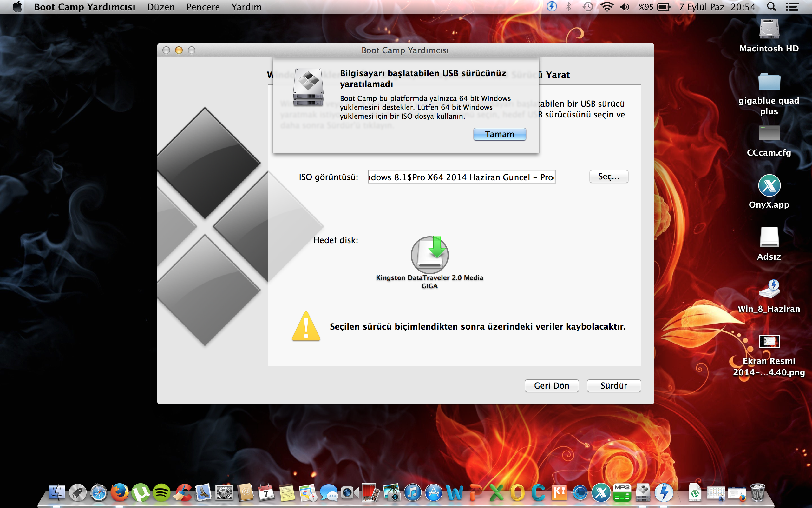Open Microsoft Word from the Dock

(x=455, y=493)
